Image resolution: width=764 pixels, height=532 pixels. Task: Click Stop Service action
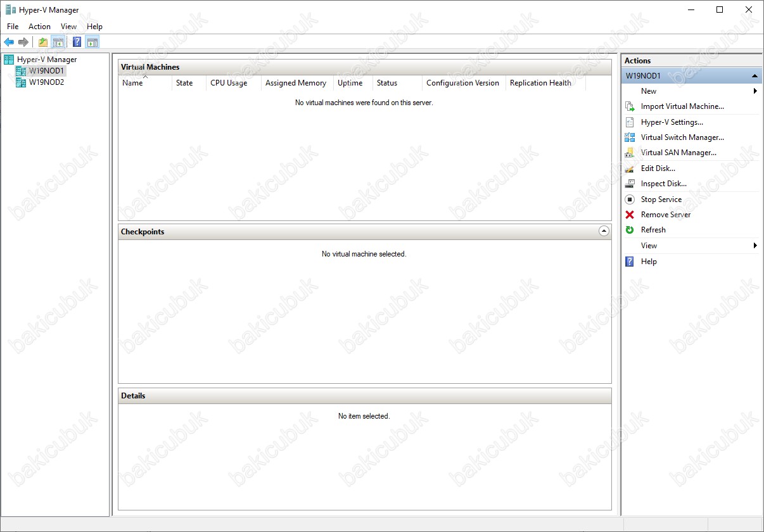point(661,199)
